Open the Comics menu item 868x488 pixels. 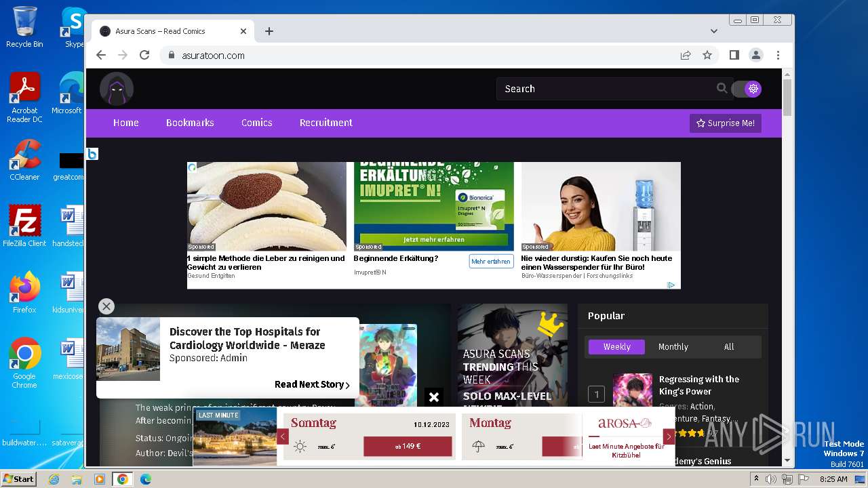256,123
